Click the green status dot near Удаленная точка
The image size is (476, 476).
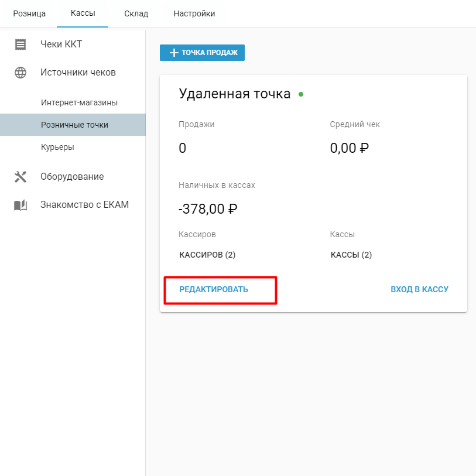[301, 94]
